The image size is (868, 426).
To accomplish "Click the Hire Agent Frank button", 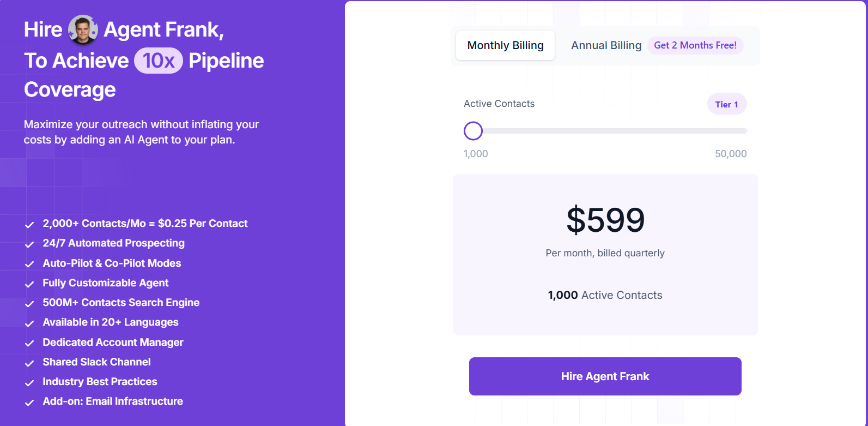I will tap(605, 376).
